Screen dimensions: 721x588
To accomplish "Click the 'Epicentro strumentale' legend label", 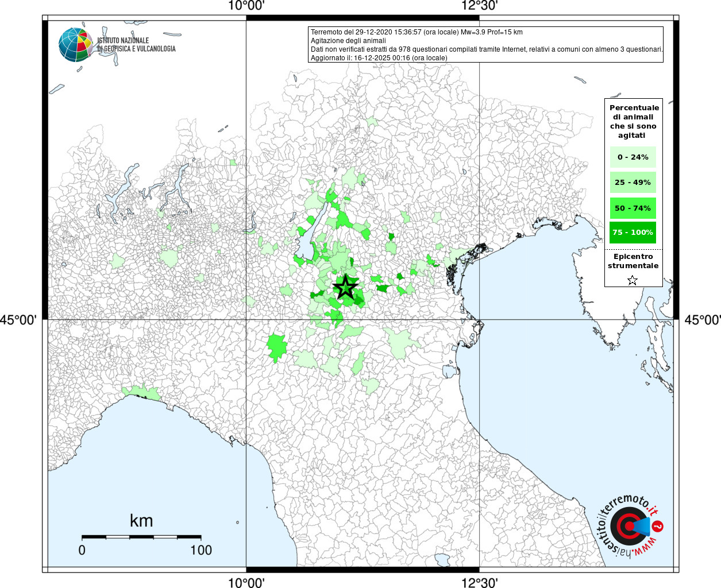I will pos(633,261).
